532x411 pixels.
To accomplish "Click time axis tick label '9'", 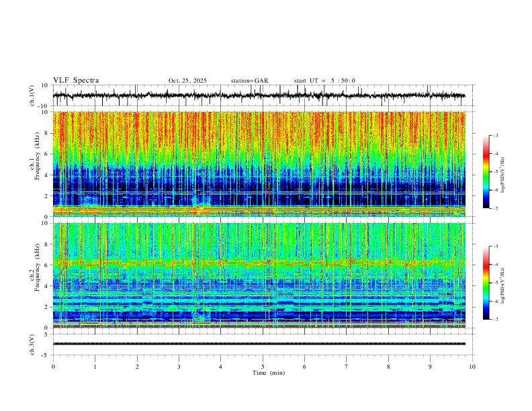I will [430, 367].
